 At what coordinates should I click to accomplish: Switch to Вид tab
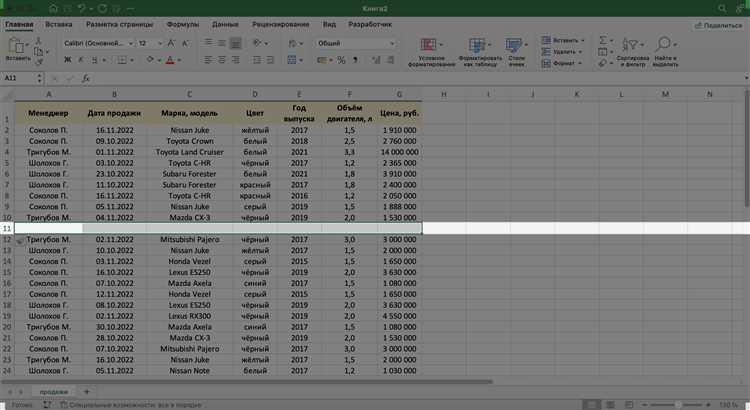click(x=329, y=24)
